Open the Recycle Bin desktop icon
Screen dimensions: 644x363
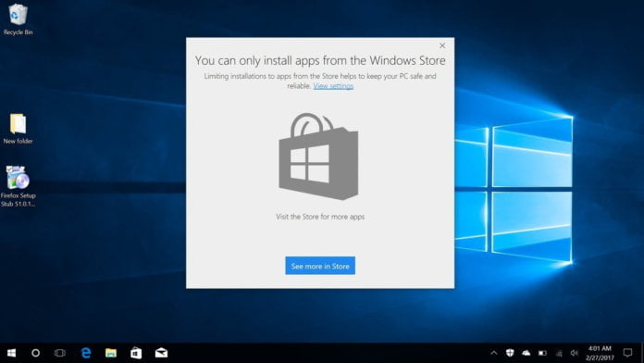(x=18, y=19)
